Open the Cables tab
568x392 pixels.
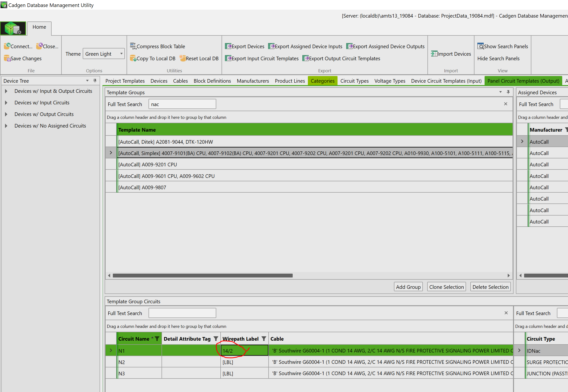(x=180, y=81)
